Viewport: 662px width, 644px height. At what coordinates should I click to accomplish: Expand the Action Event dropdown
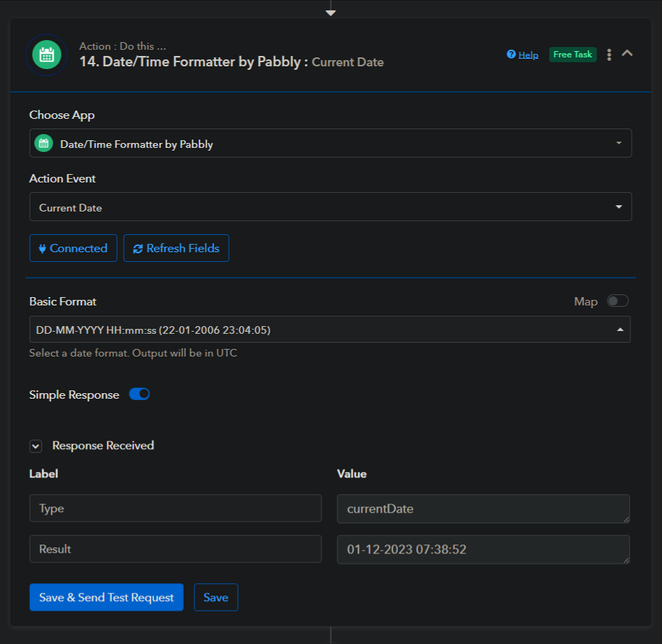(330, 207)
